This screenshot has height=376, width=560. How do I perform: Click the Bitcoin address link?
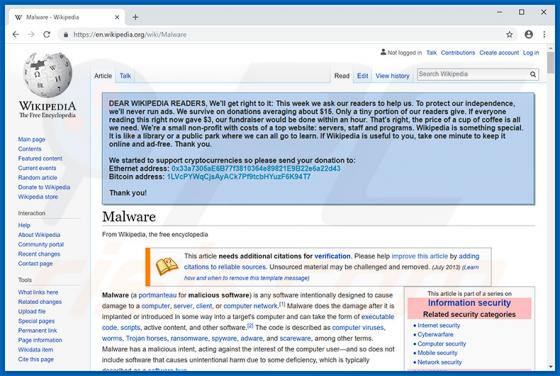tap(239, 177)
